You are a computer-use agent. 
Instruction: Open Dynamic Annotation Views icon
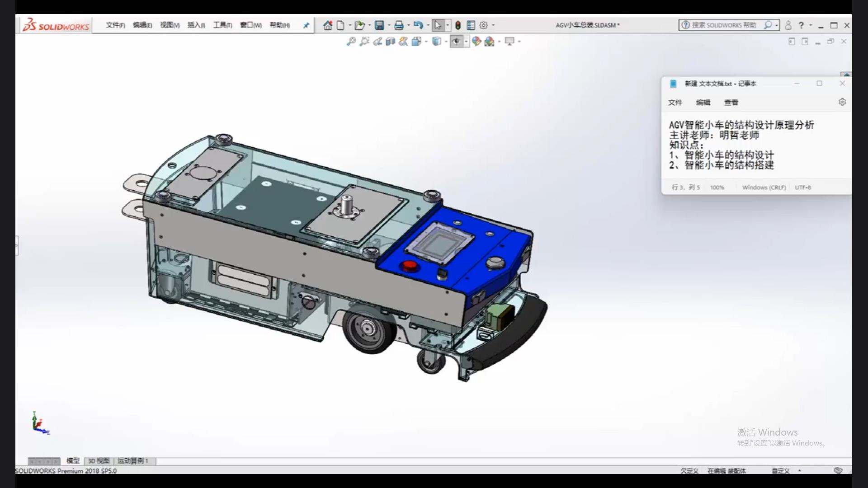[x=403, y=42]
